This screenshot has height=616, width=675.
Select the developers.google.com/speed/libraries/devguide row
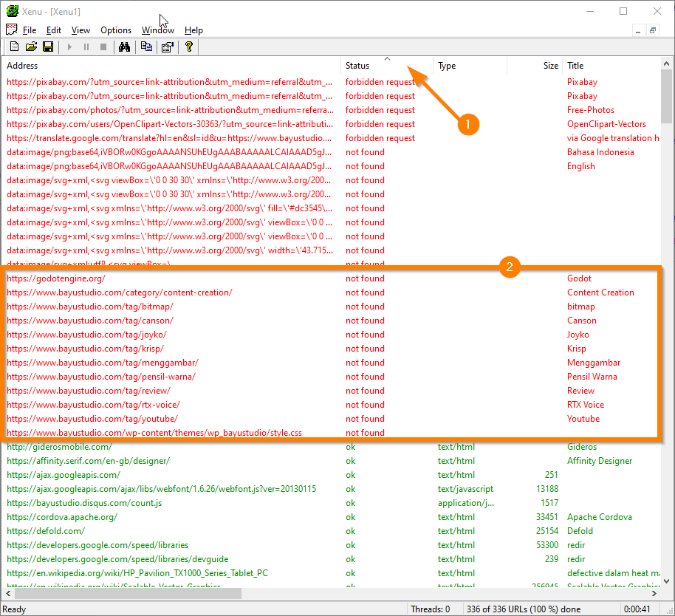[x=332, y=559]
